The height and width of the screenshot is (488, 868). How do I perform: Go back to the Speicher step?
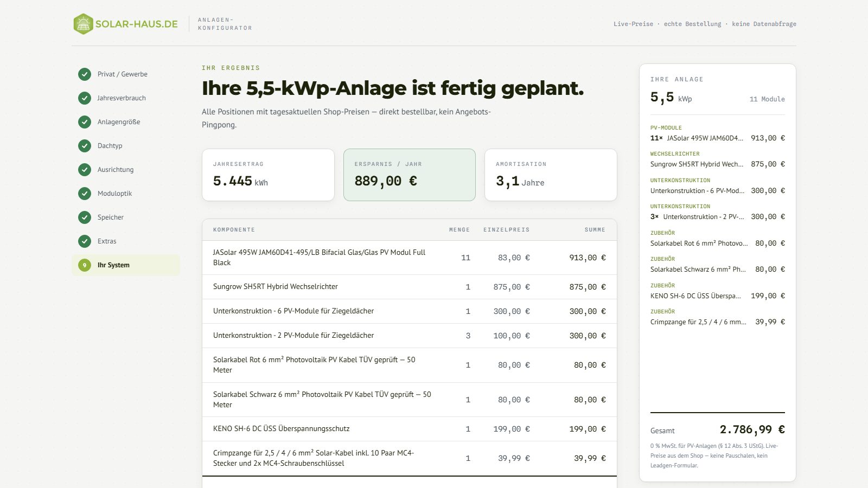pos(126,217)
